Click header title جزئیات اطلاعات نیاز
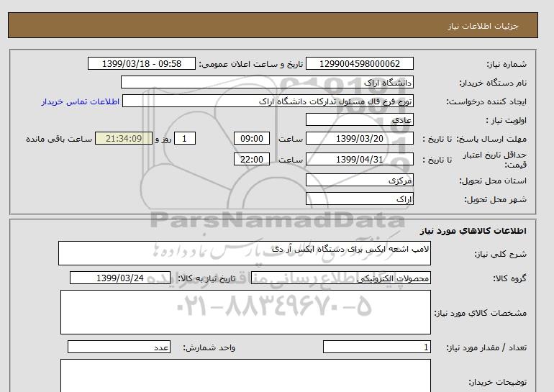This screenshot has height=392, width=554. [x=483, y=26]
